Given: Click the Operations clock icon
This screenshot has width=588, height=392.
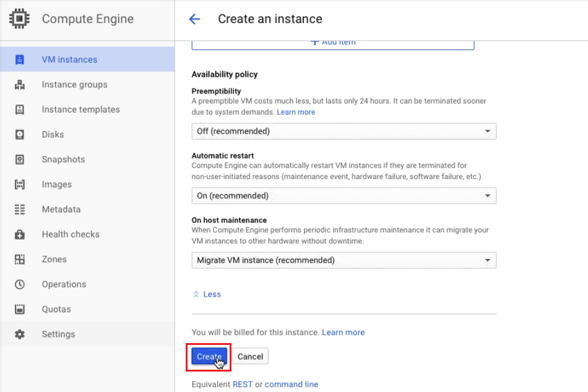Looking at the screenshot, I should pos(20,284).
